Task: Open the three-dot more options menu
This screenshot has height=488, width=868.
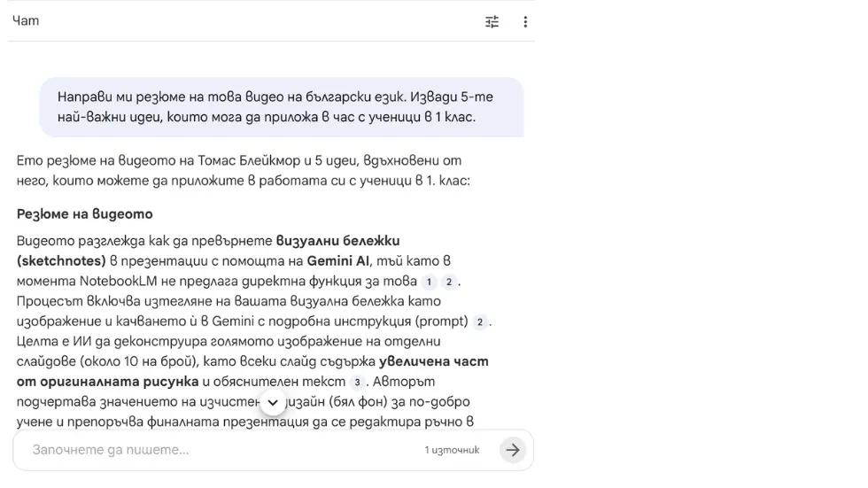Action: click(525, 22)
